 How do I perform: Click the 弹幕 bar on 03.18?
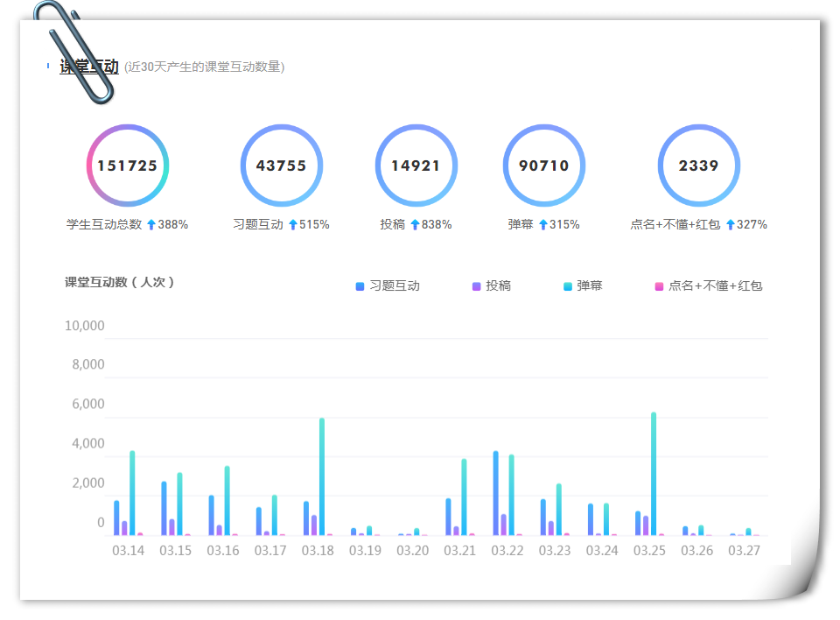(322, 476)
